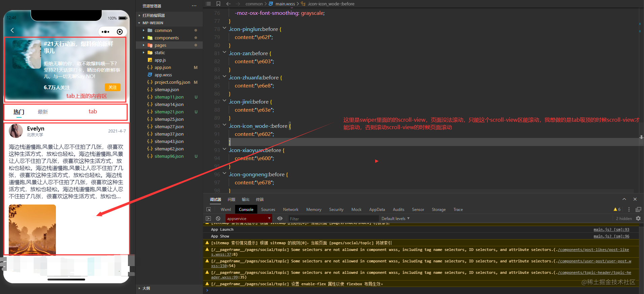Click the back arrow in phone simulator
644x294 pixels.
click(12, 31)
